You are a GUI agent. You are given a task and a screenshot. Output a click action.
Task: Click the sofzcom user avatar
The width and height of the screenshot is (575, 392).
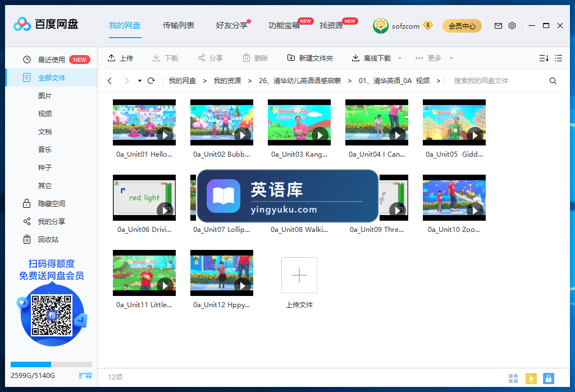click(x=381, y=26)
